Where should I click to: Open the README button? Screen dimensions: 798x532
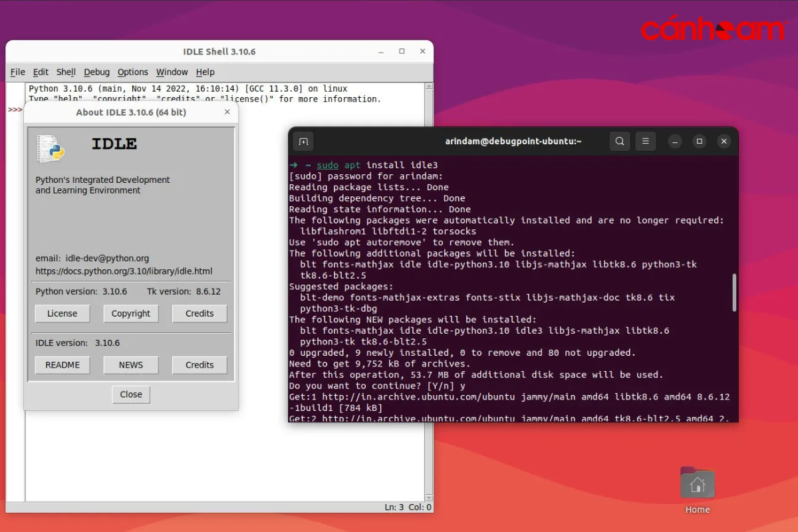tap(63, 365)
